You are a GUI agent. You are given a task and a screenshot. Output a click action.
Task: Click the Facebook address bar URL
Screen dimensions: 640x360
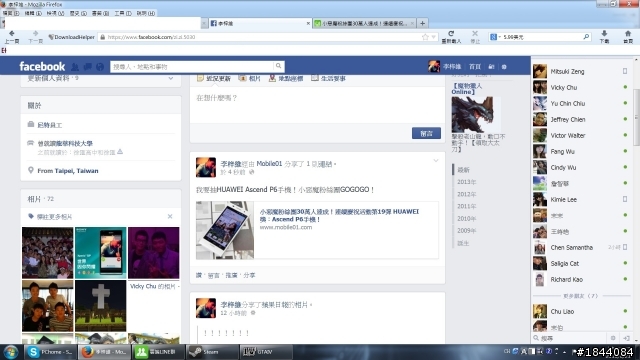pyautogui.click(x=151, y=37)
